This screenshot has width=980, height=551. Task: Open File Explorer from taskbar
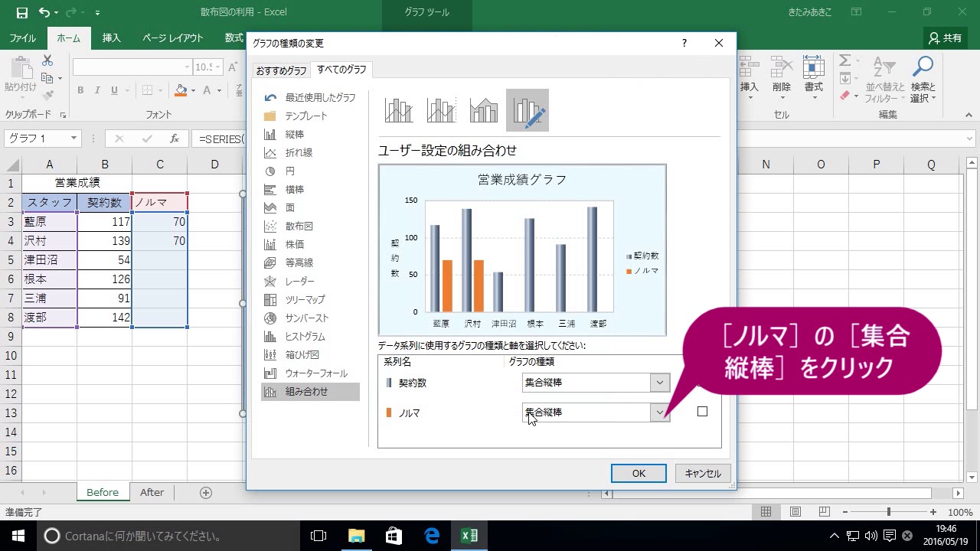(x=356, y=536)
